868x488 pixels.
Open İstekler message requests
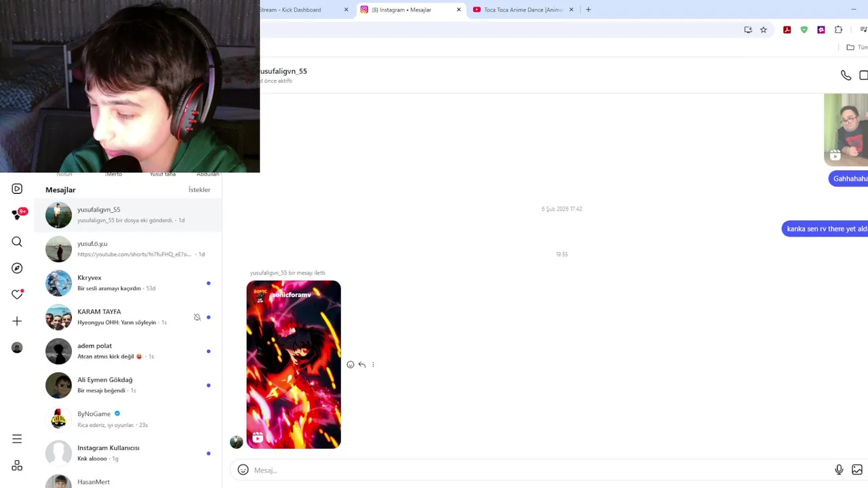point(199,190)
